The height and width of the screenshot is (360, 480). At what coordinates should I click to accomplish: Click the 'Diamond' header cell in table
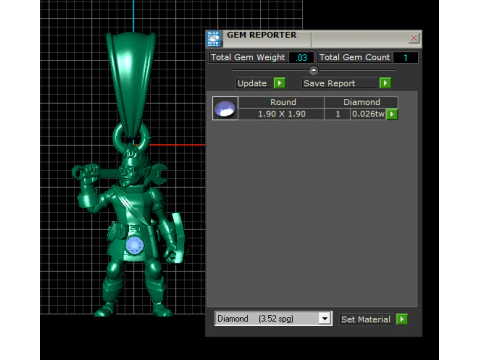point(362,102)
